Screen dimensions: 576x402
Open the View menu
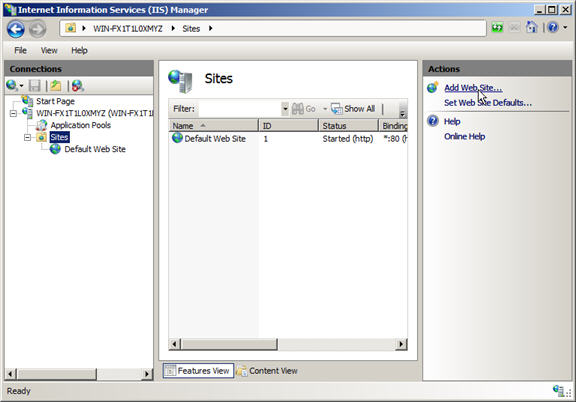[x=49, y=50]
